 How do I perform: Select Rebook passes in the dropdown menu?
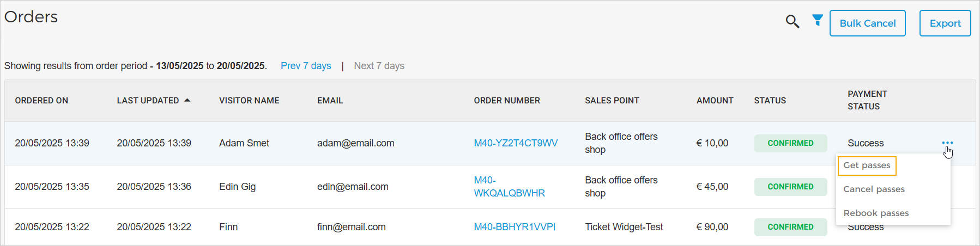pyautogui.click(x=876, y=213)
